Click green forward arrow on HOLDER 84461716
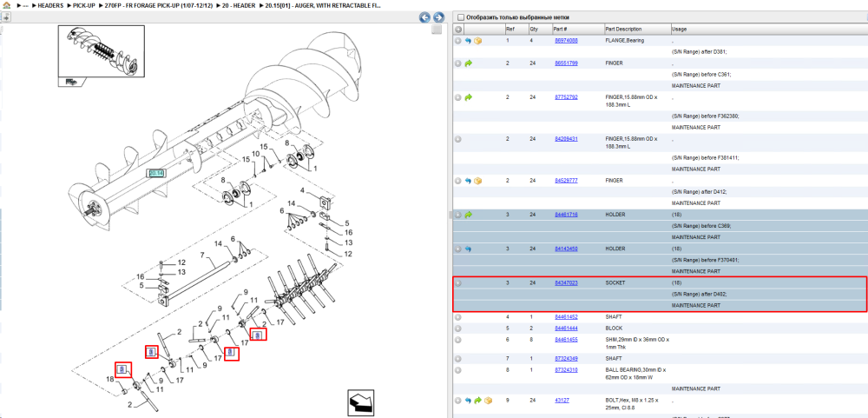This screenshot has width=868, height=418. (468, 215)
